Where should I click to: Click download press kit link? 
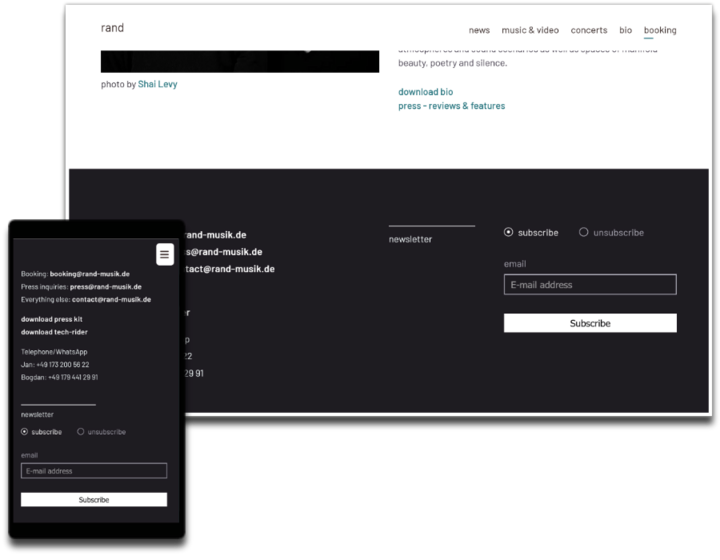click(52, 319)
